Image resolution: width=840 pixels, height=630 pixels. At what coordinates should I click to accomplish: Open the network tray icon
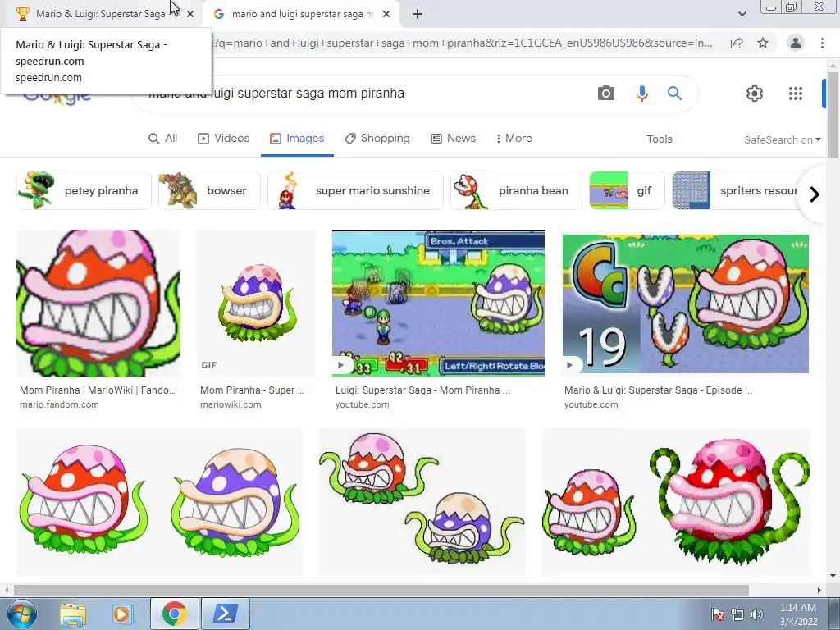click(x=737, y=614)
